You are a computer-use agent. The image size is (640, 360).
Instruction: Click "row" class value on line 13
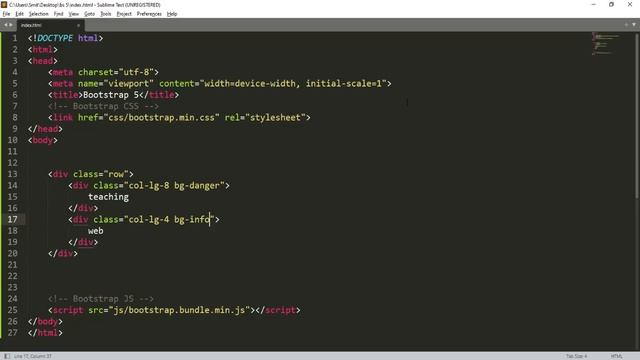(x=116, y=174)
